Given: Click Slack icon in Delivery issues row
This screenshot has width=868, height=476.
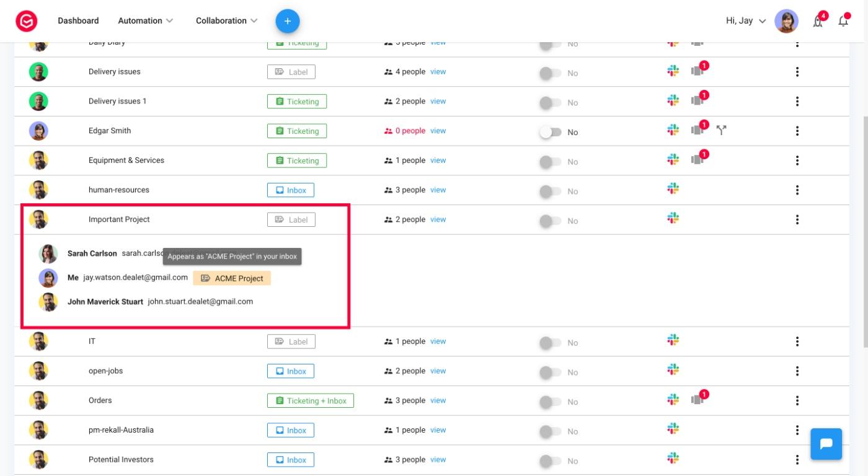Looking at the screenshot, I should [673, 71].
